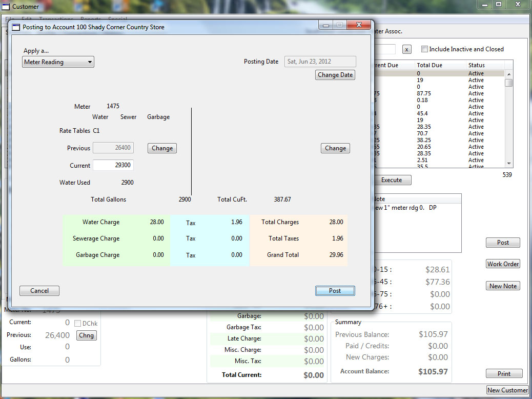This screenshot has width=532, height=399.
Task: Click the Posting to Account dialog title icon
Action: click(x=16, y=27)
